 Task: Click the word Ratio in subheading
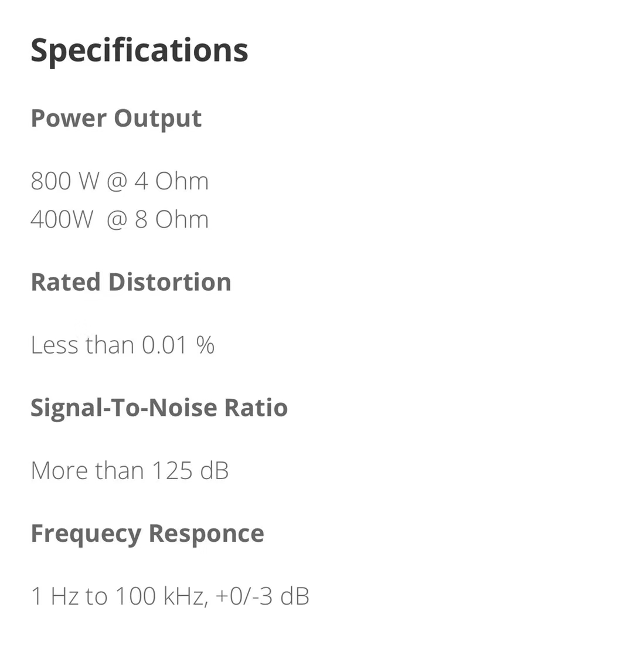(x=256, y=408)
